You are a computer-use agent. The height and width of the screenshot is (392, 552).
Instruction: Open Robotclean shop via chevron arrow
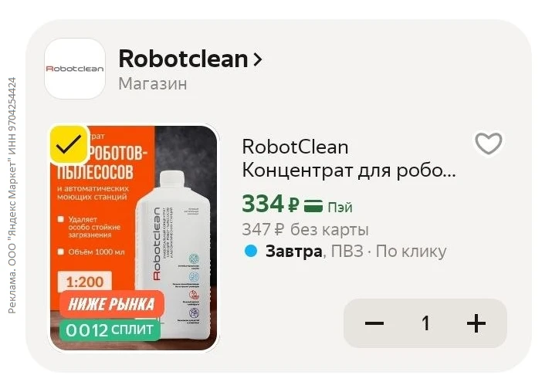[258, 59]
